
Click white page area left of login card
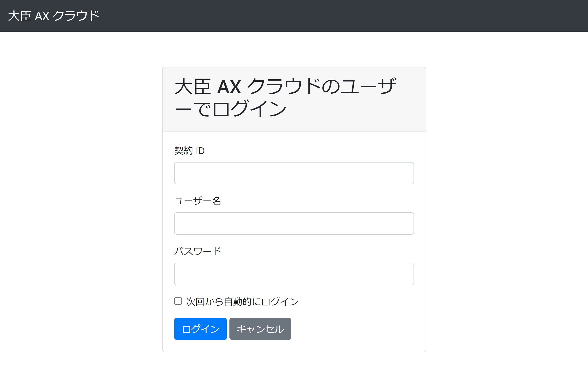(82, 198)
